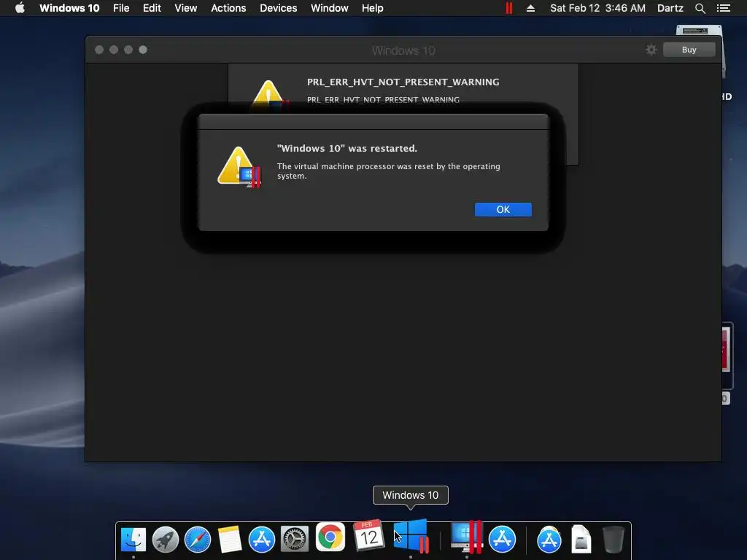Click the bold PRL_ERR_HVT_NOT_PRESENT_WARNING heading
Viewport: 747px width, 560px height.
403,82
